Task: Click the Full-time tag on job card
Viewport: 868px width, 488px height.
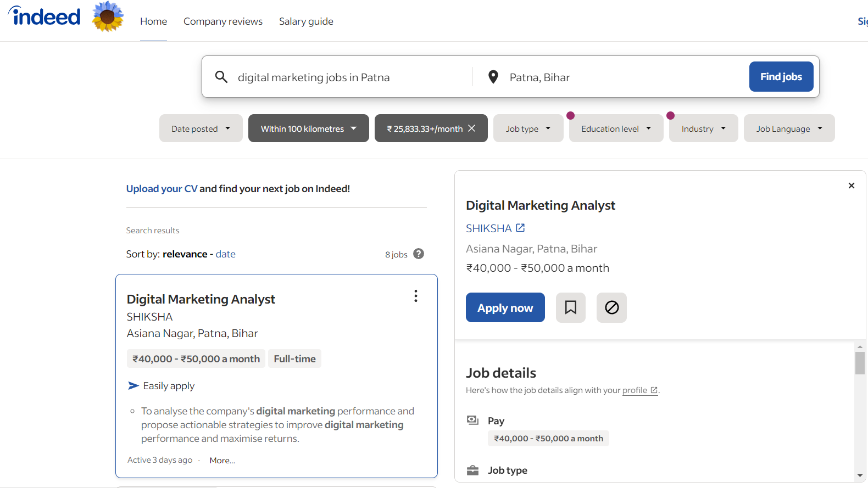Action: pos(295,359)
